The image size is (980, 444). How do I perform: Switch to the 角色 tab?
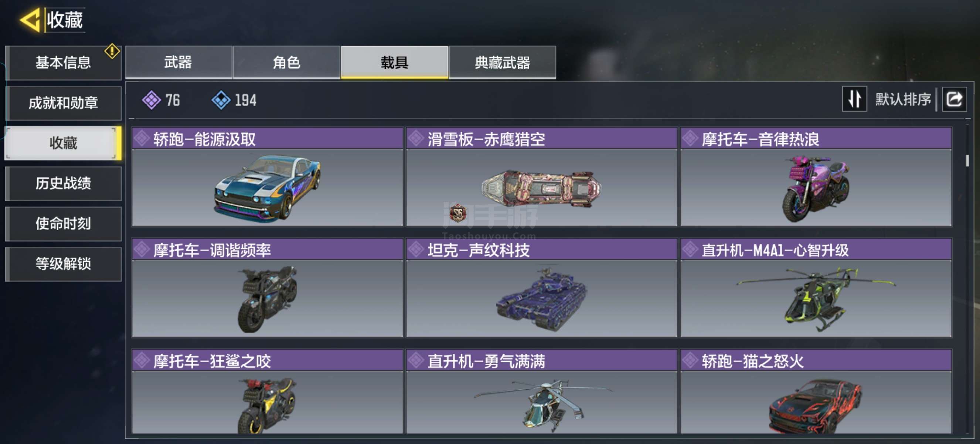pyautogui.click(x=286, y=63)
